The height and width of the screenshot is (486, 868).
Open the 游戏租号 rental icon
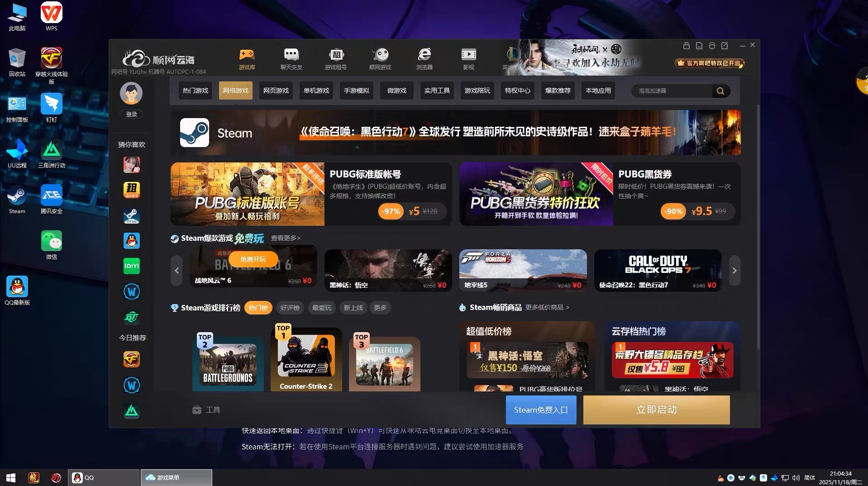335,58
